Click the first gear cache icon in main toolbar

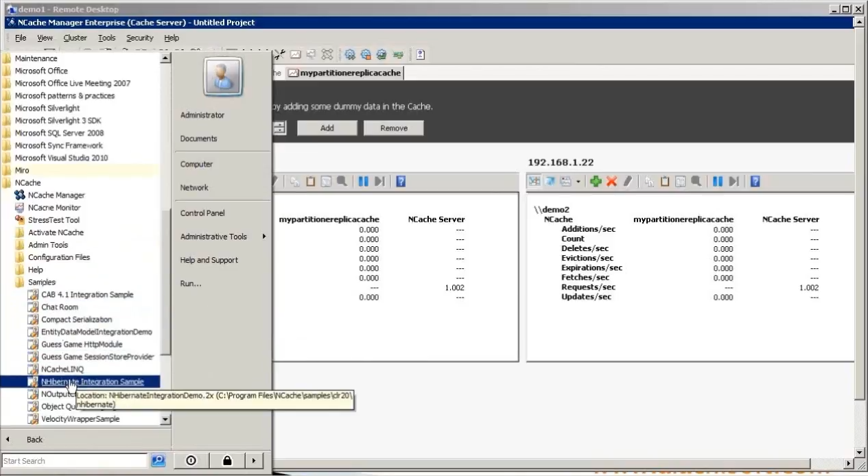tap(350, 54)
